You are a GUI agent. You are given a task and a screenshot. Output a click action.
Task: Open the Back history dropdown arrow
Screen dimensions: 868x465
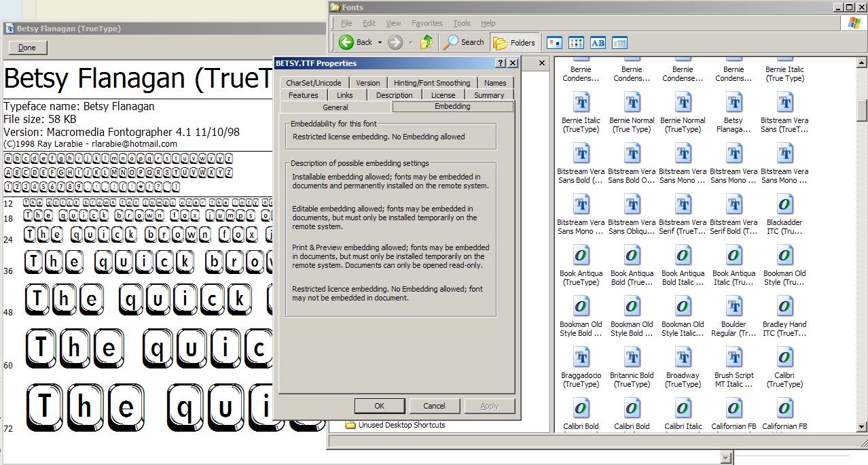(x=380, y=42)
